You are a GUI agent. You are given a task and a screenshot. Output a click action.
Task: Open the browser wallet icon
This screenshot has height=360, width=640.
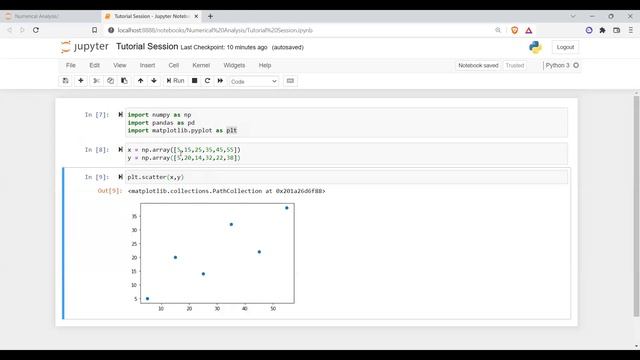[x=617, y=30]
